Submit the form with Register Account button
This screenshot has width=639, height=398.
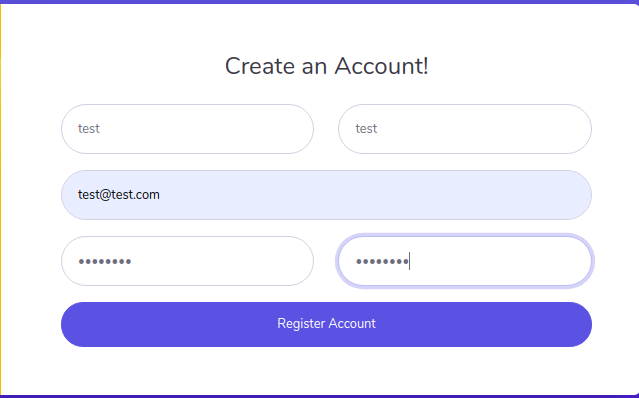tap(326, 324)
